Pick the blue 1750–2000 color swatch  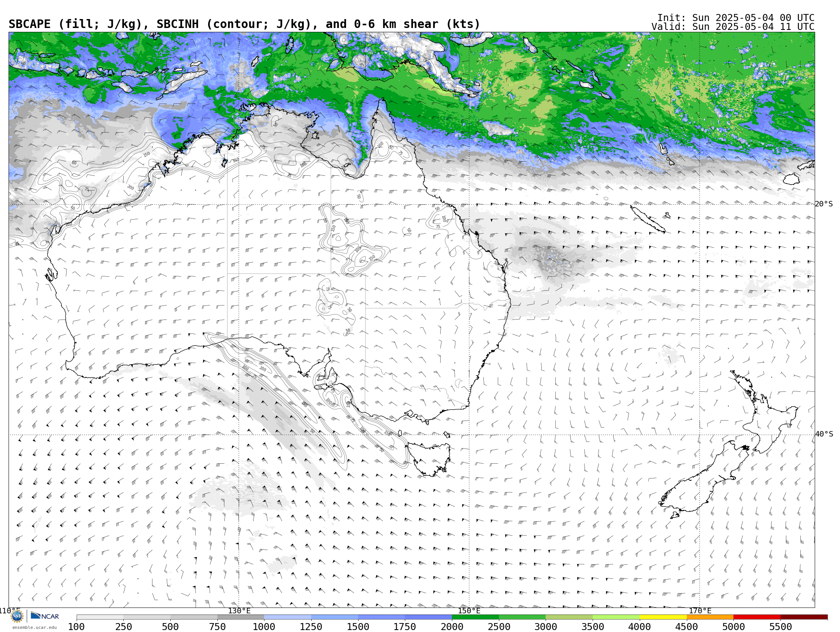pos(428,617)
